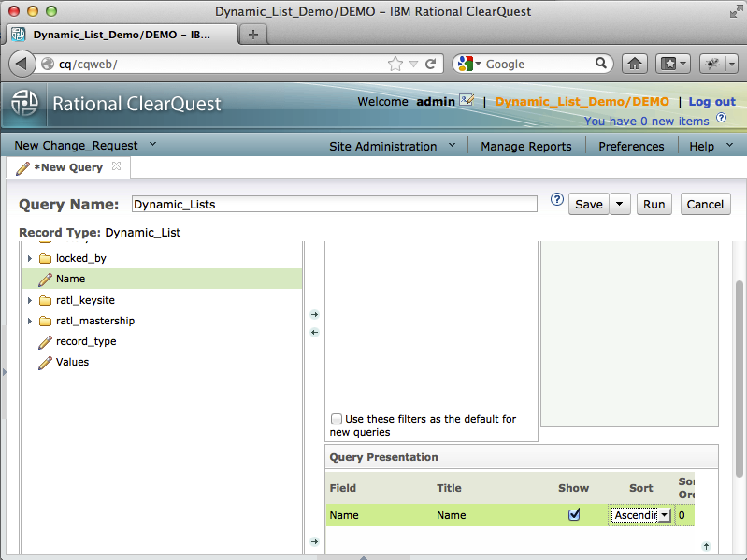747x560 pixels.
Task: Bookmark page with the star icon
Action: click(x=395, y=64)
